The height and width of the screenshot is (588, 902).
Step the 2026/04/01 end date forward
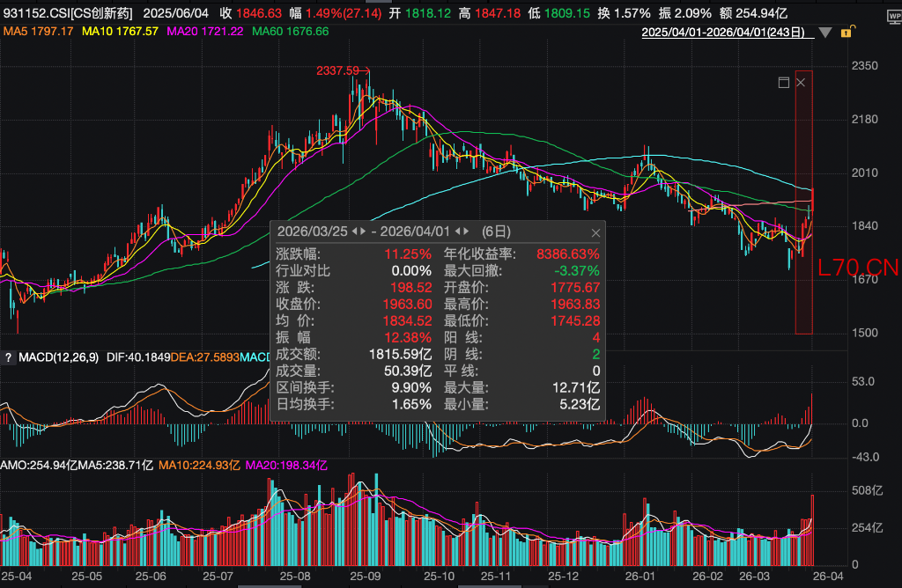(x=465, y=232)
